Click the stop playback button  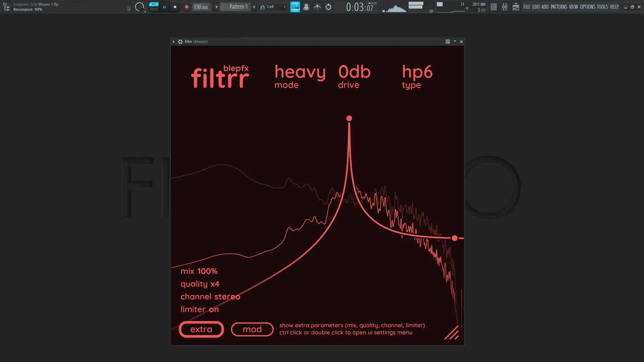click(175, 7)
